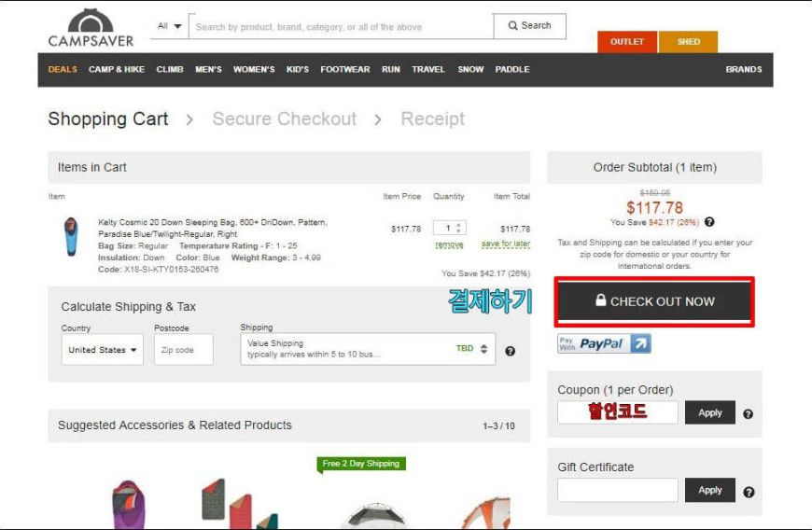
Task: Click the coupon help question icon
Action: click(x=748, y=414)
